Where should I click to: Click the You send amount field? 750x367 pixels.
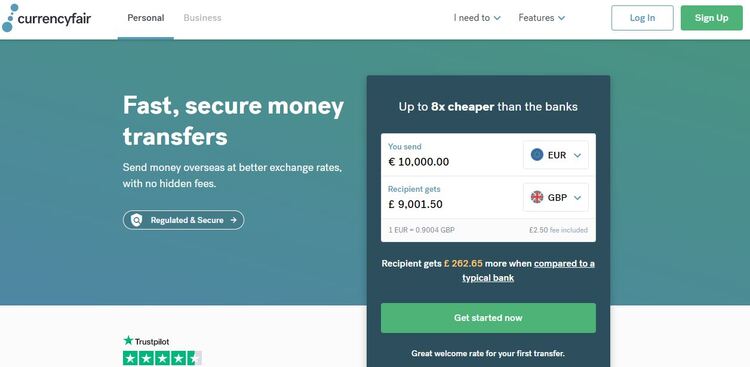point(451,155)
